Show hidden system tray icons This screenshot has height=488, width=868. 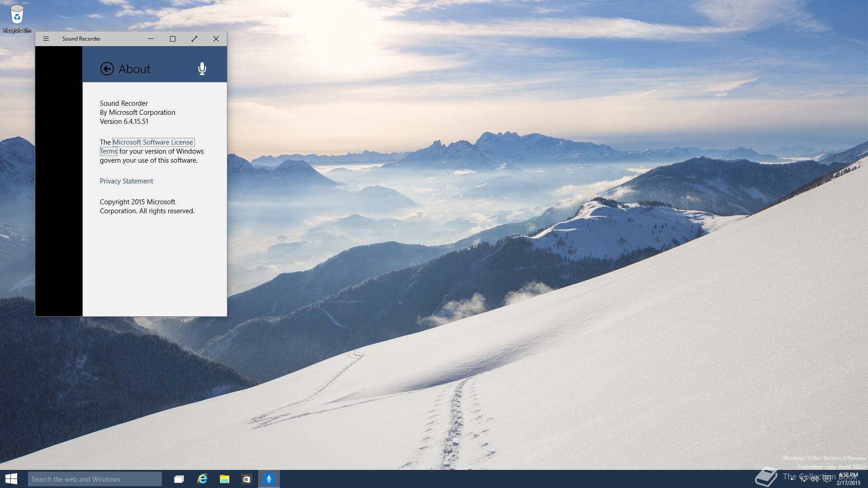click(x=792, y=479)
